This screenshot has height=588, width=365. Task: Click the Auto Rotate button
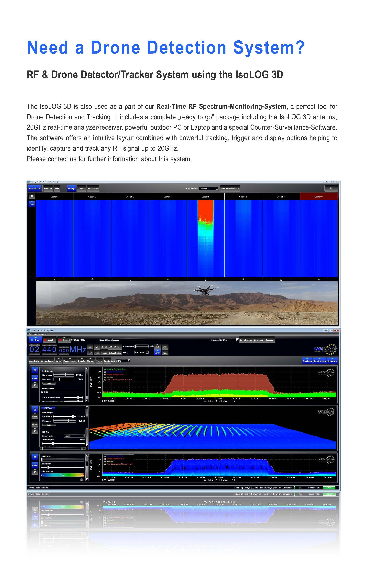point(34,188)
